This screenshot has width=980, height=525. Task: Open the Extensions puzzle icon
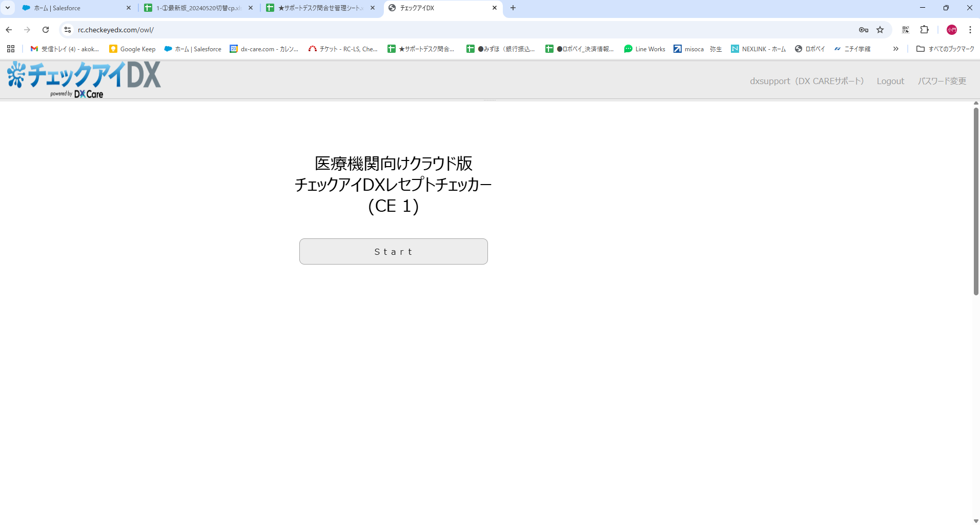(x=925, y=30)
